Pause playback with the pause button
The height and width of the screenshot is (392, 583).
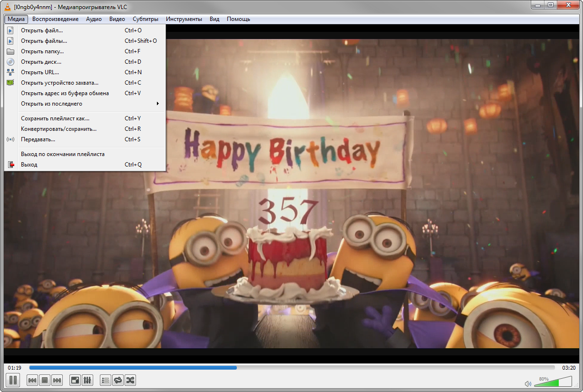(13, 380)
